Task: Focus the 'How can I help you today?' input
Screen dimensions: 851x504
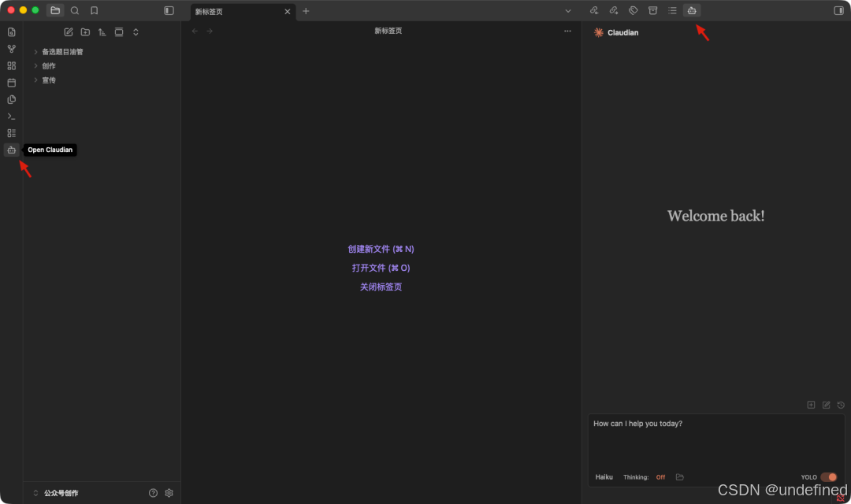Action: pos(715,440)
